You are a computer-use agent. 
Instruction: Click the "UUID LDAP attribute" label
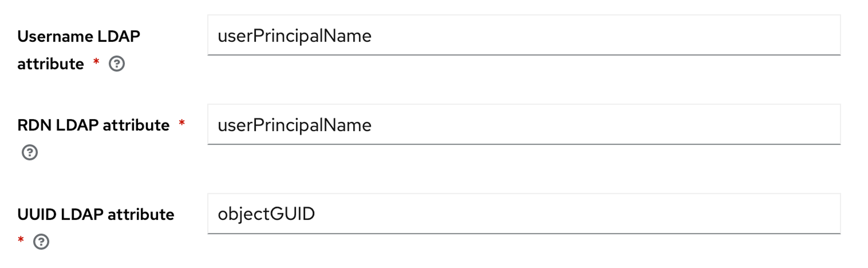96,214
